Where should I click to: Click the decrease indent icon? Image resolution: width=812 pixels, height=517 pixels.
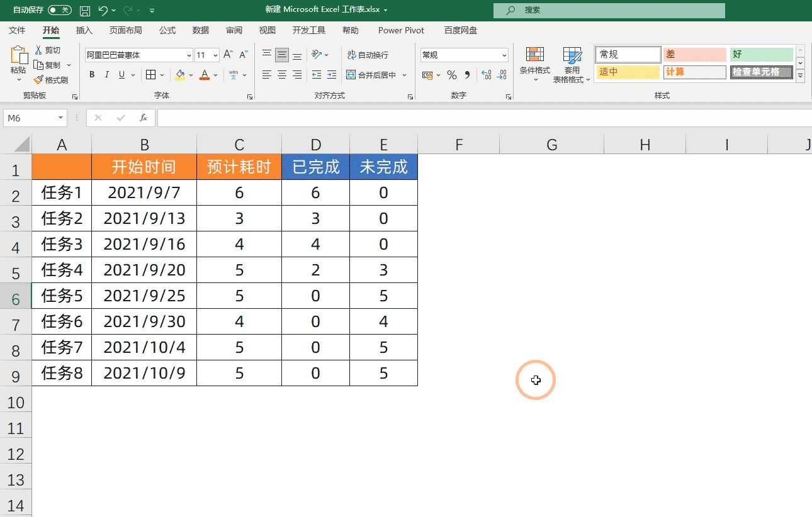316,75
